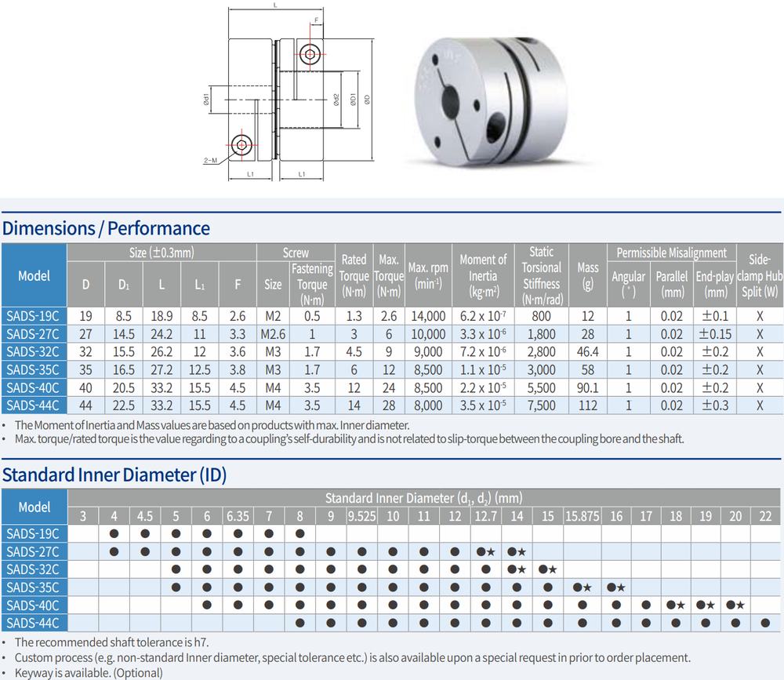784x680 pixels.
Task: Click the "Mass (g)" column header
Action: tap(587, 275)
